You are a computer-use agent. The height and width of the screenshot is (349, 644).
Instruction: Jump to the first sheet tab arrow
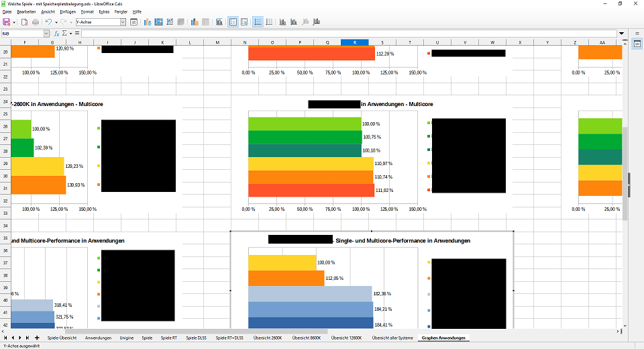coord(5,338)
